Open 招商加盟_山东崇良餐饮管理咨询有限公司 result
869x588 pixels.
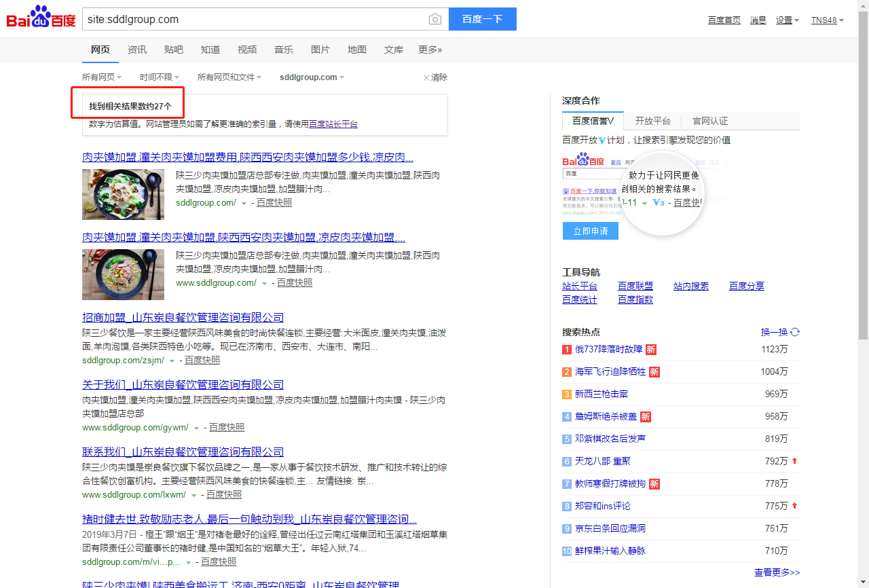click(183, 318)
